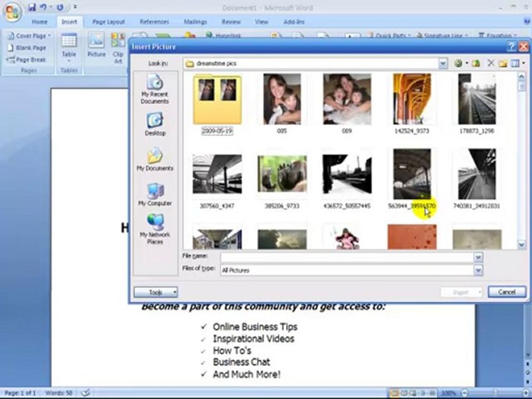
Task: Click the Words: 58 status entry
Action: tap(59, 393)
